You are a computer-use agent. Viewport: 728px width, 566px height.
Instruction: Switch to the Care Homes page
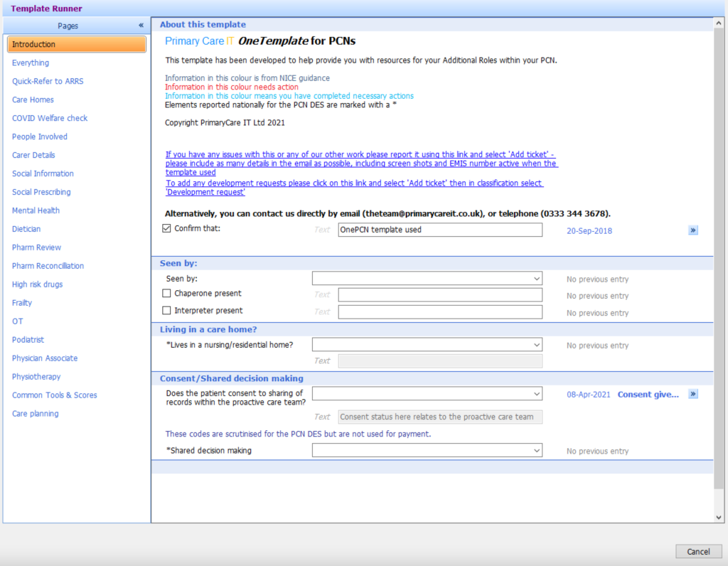(x=33, y=100)
